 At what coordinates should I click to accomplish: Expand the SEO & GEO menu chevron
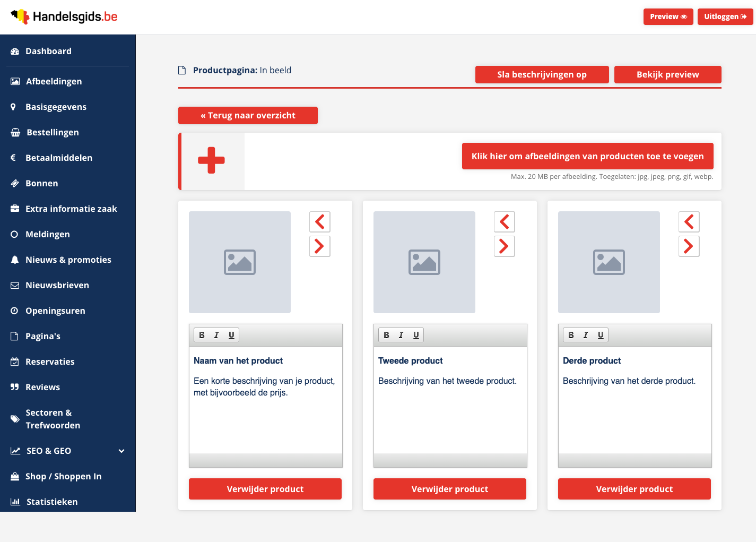click(121, 451)
